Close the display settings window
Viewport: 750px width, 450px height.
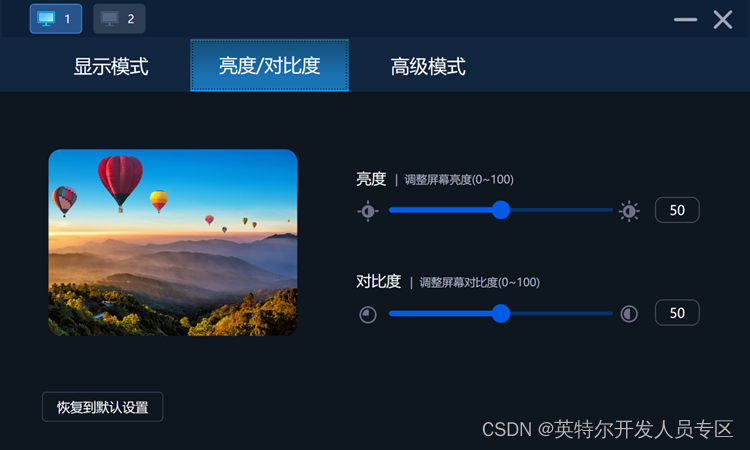pyautogui.click(x=723, y=20)
